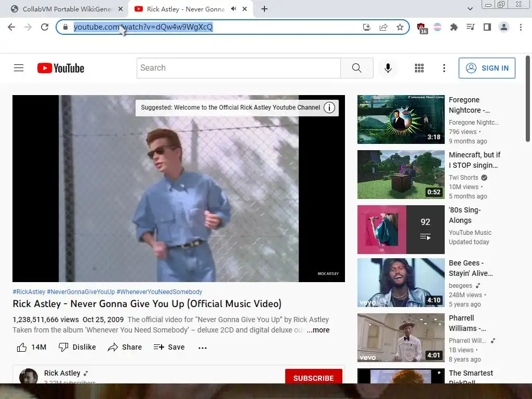Image resolution: width=532 pixels, height=399 pixels.
Task: Click the Bee Gees - Stayin' Alive title
Action: [471, 268]
